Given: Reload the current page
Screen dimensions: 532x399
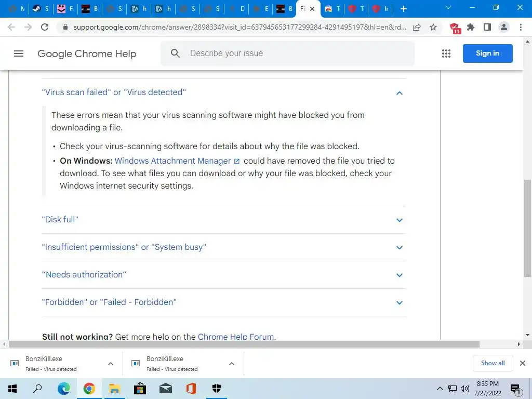Looking at the screenshot, I should [x=45, y=27].
